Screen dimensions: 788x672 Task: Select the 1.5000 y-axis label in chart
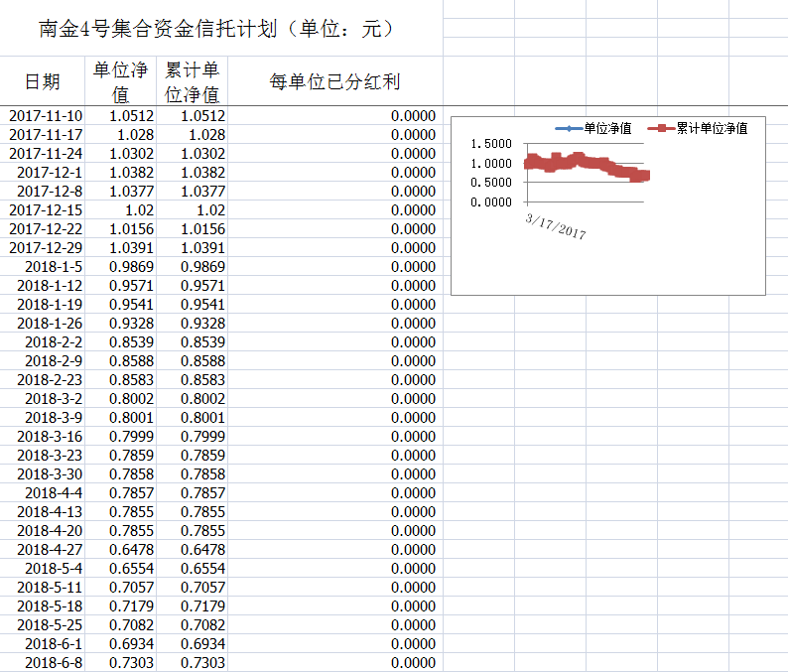[489, 145]
